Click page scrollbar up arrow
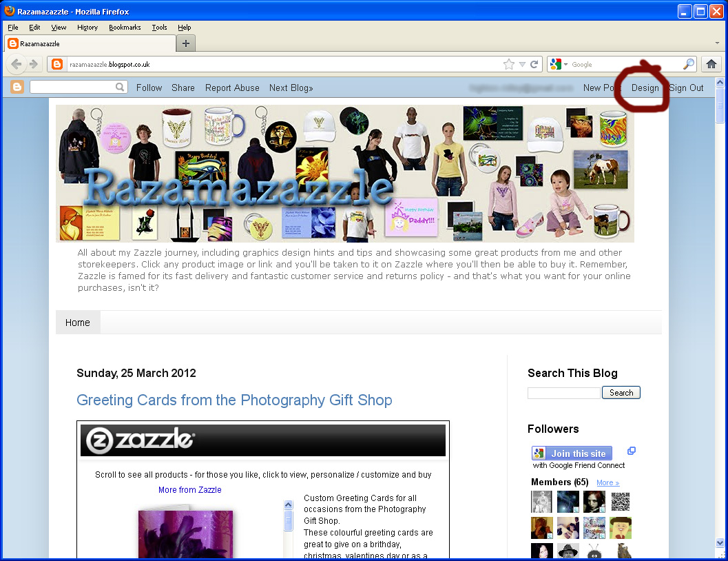Screen dimensions: 728x561 click(x=720, y=83)
